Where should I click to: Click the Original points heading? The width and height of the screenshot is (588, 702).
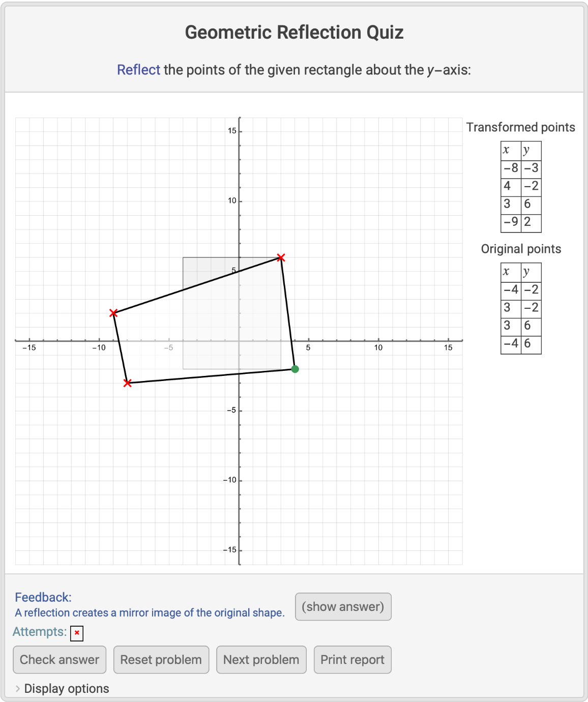click(x=521, y=249)
